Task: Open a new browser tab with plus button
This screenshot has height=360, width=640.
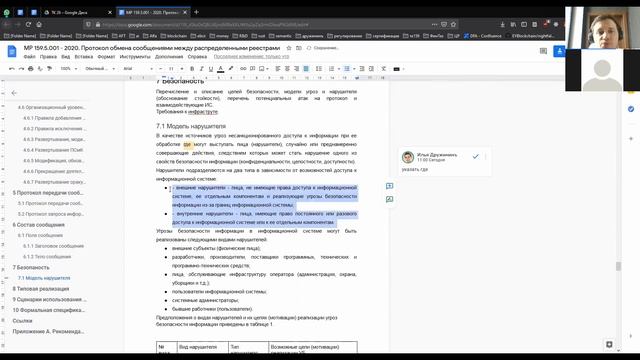Action: tap(196, 12)
